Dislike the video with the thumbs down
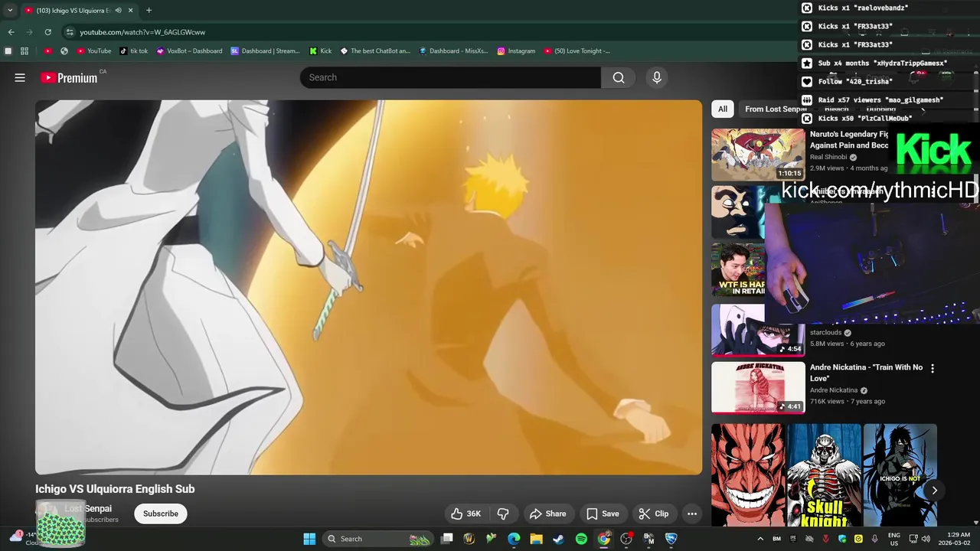The height and width of the screenshot is (551, 980). 503,514
